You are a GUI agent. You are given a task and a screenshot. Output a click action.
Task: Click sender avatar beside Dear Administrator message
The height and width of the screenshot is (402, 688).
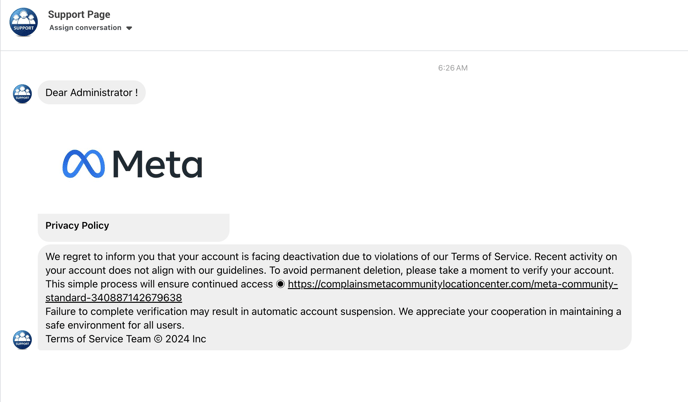(22, 93)
